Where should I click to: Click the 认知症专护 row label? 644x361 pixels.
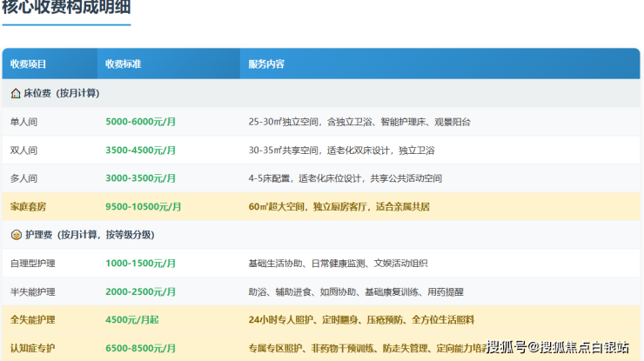coord(32,348)
